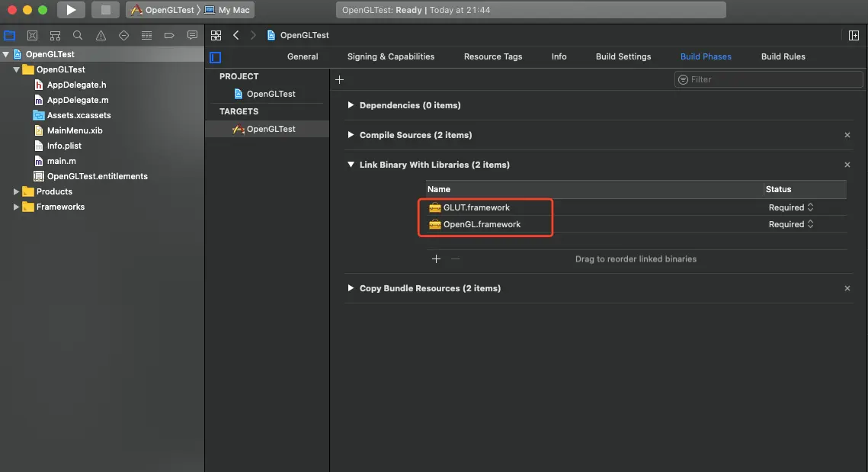Change OpenGL.framework Required status
This screenshot has width=868, height=472.
coord(790,224)
